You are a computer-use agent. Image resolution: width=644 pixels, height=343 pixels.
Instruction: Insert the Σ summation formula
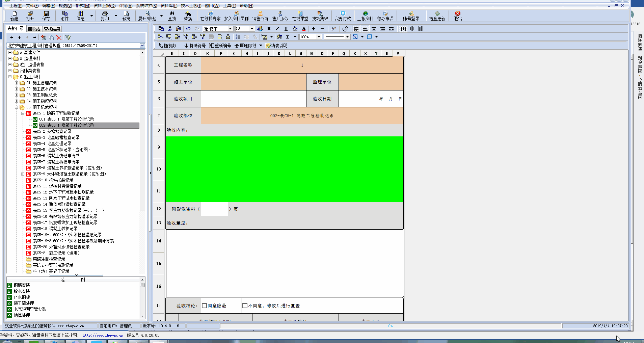(287, 37)
